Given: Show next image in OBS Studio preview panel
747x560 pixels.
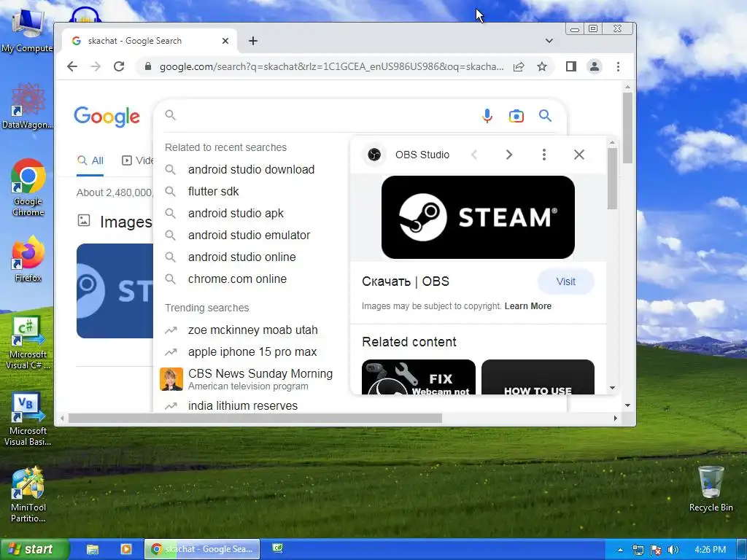Looking at the screenshot, I should (x=509, y=155).
